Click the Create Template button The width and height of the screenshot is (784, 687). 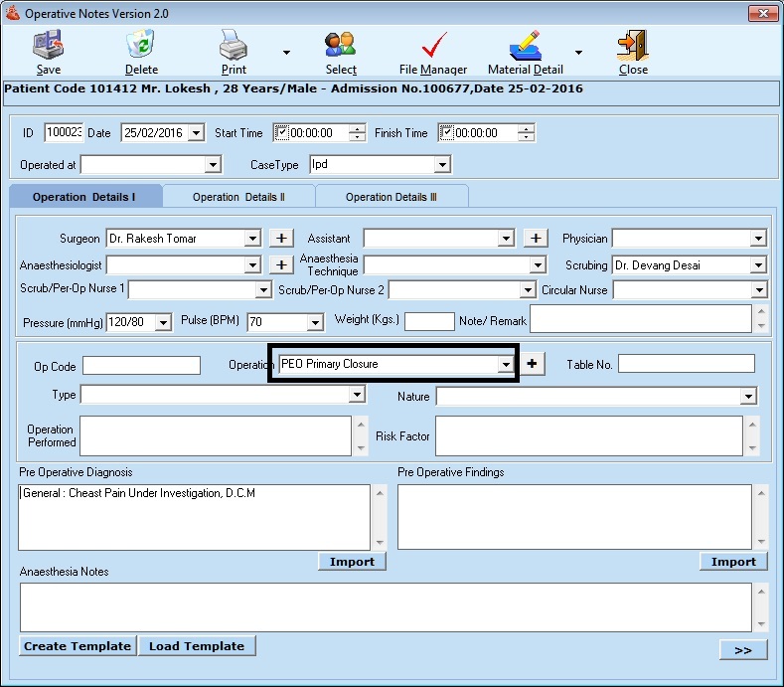click(x=78, y=646)
